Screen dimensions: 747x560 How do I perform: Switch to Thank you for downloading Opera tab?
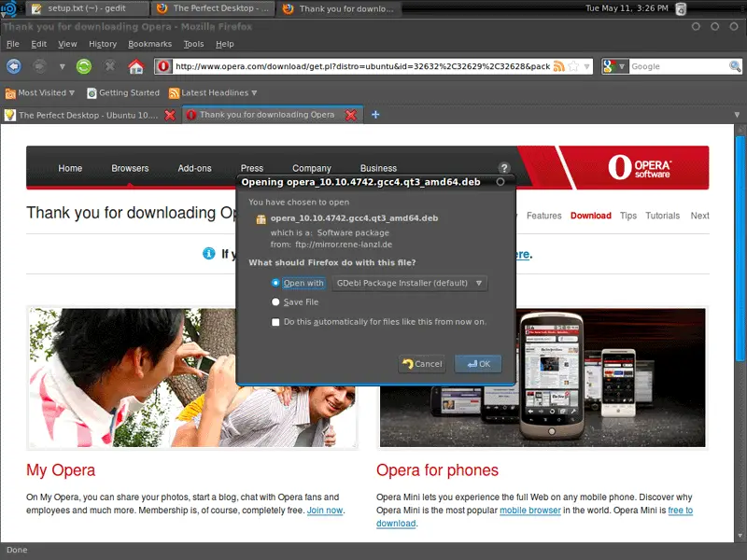(x=273, y=115)
